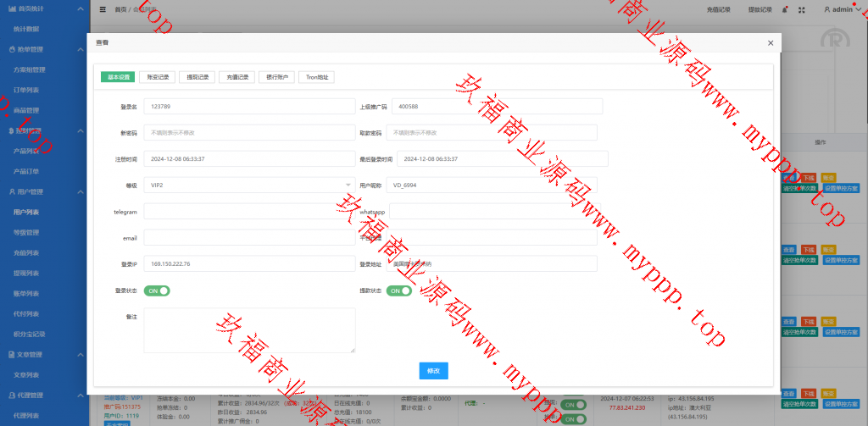This screenshot has height=426, width=868.
Task: Click the 文章管理 icon in sidebar
Action: pos(9,355)
